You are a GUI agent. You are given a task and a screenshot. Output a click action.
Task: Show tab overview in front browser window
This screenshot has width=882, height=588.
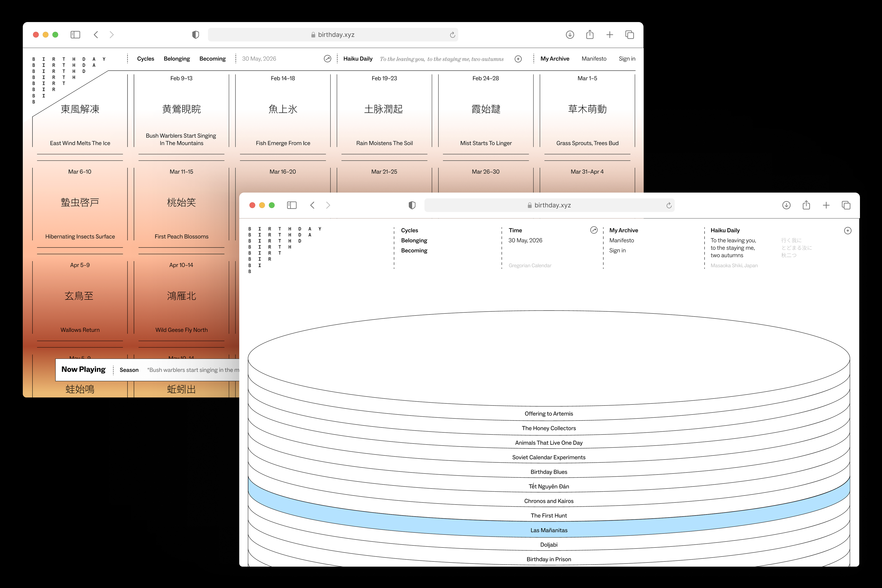(x=846, y=205)
